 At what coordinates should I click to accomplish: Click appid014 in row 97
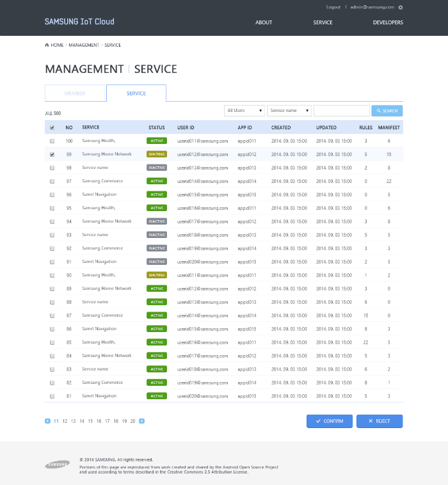point(247,181)
